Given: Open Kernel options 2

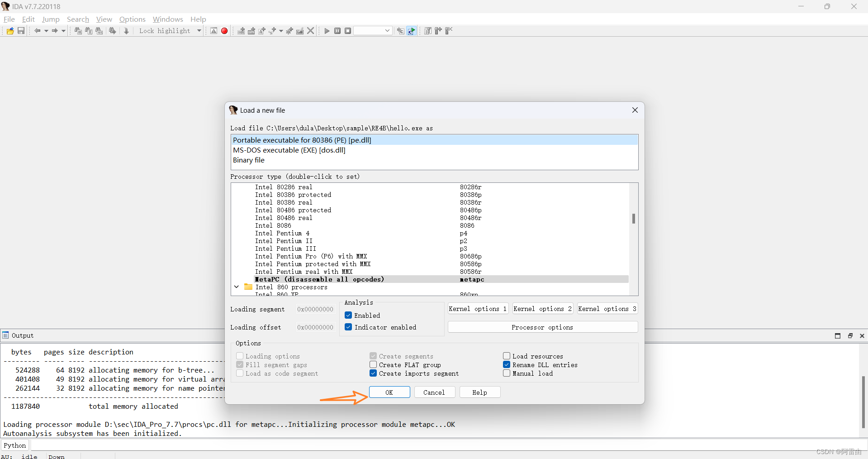Looking at the screenshot, I should [542, 309].
